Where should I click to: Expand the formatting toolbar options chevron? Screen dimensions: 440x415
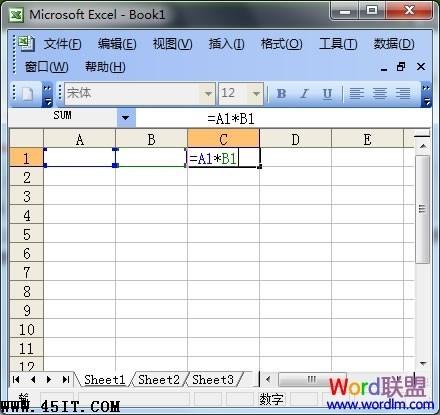426,95
